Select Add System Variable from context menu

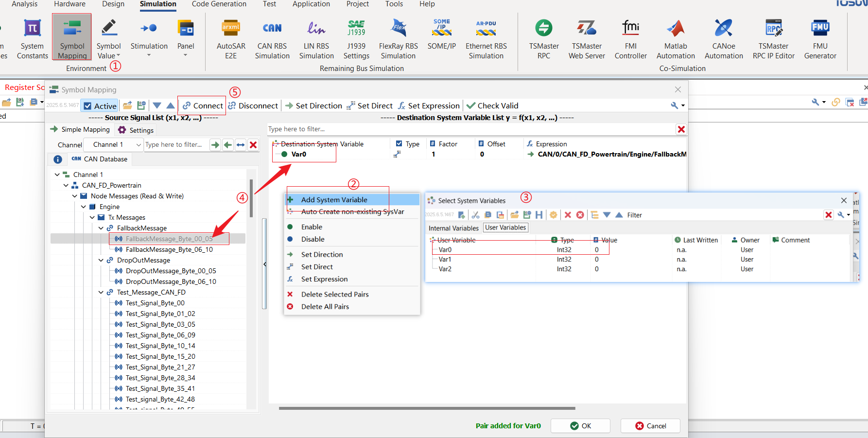click(x=334, y=200)
